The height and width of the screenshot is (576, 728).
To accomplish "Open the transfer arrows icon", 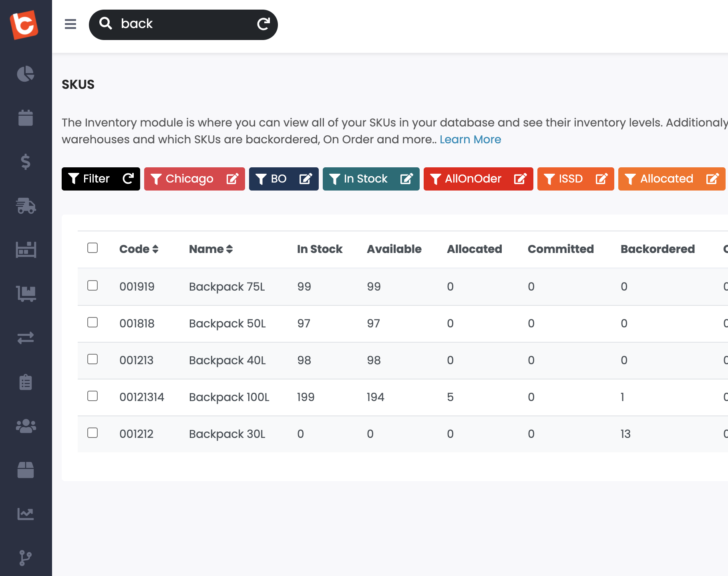I will 26,338.
